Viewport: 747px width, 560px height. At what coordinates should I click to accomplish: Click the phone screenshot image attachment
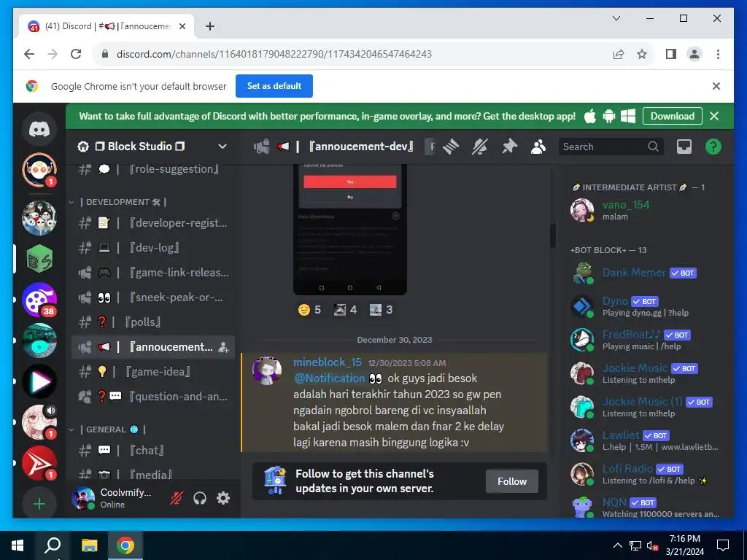point(350,230)
